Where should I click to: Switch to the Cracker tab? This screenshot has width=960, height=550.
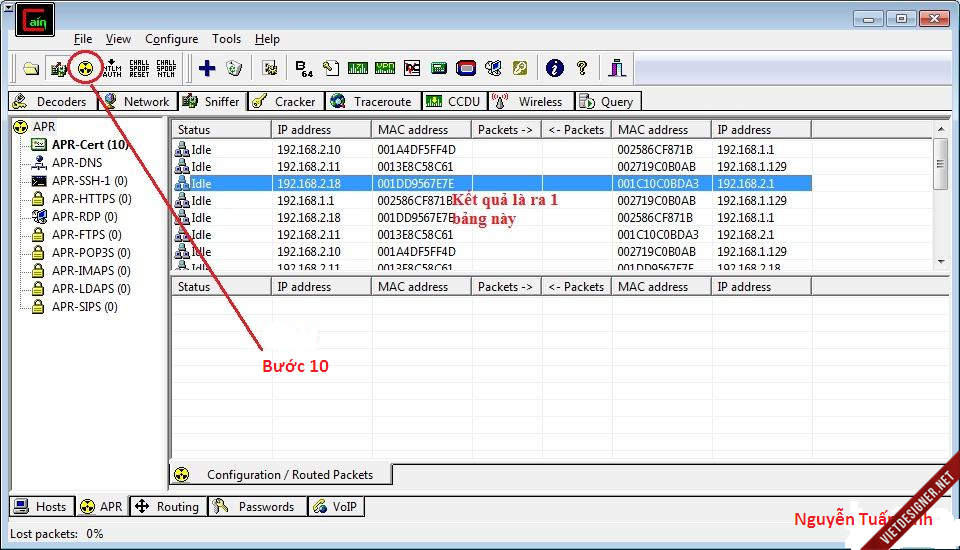pyautogui.click(x=287, y=102)
